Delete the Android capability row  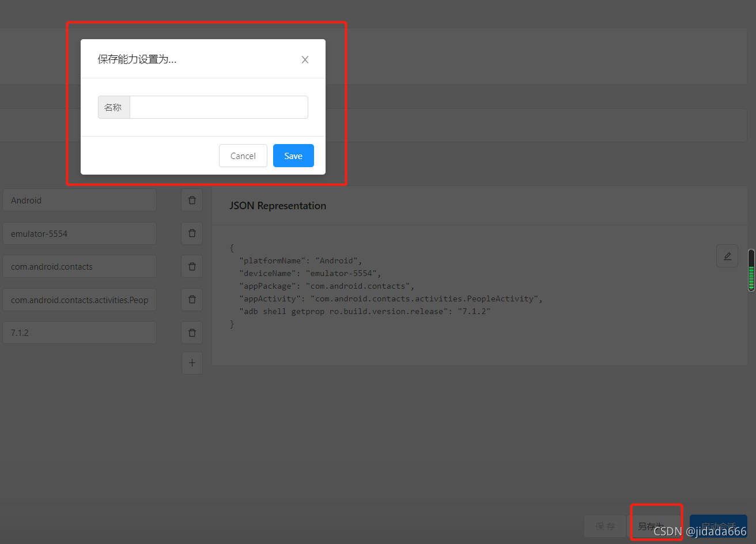pos(192,200)
